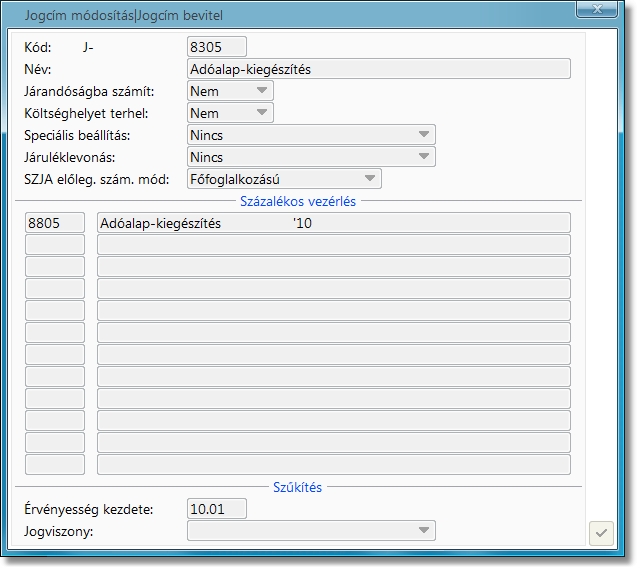Click the Jogviszony label
The width and height of the screenshot is (637, 569).
tap(58, 531)
